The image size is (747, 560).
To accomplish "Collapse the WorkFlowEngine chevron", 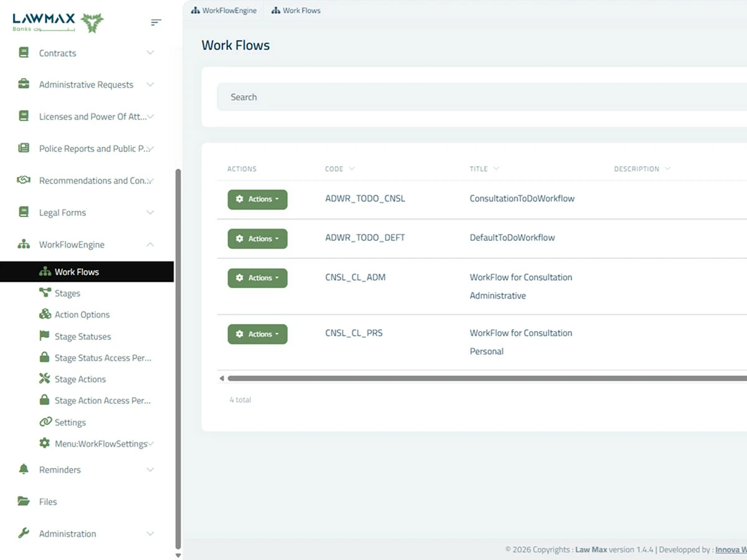I will pyautogui.click(x=150, y=245).
